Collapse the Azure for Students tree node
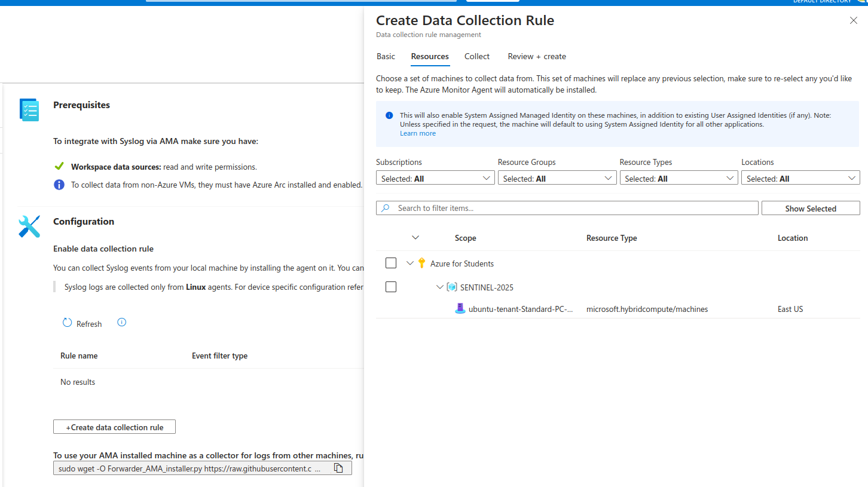This screenshot has width=868, height=487. click(x=410, y=264)
